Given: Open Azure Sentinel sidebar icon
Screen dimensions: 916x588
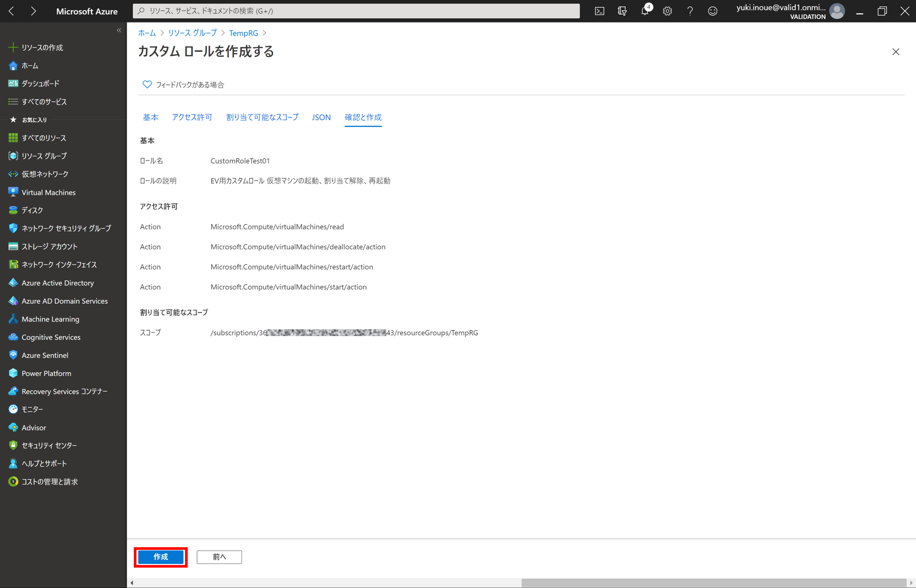Looking at the screenshot, I should pos(13,355).
